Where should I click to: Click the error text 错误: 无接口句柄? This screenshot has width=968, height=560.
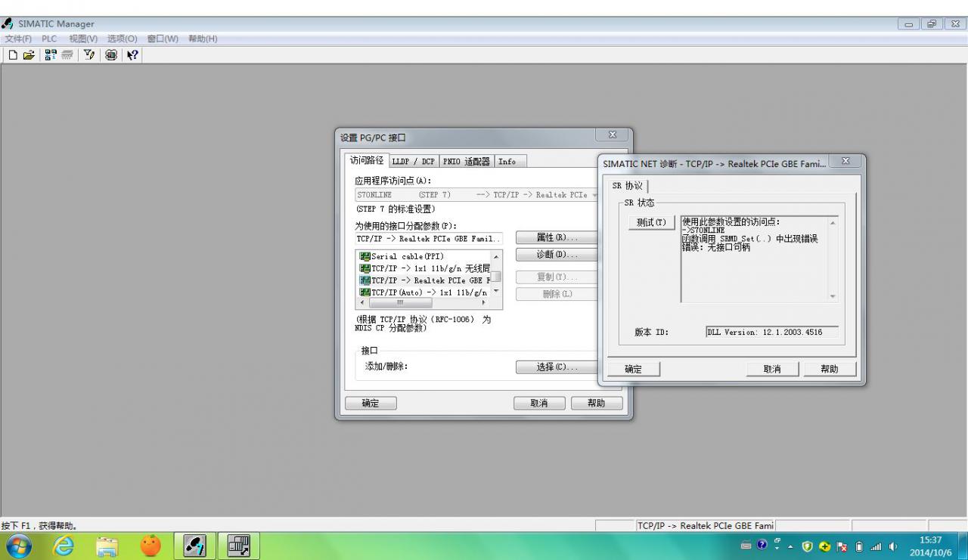pos(716,248)
